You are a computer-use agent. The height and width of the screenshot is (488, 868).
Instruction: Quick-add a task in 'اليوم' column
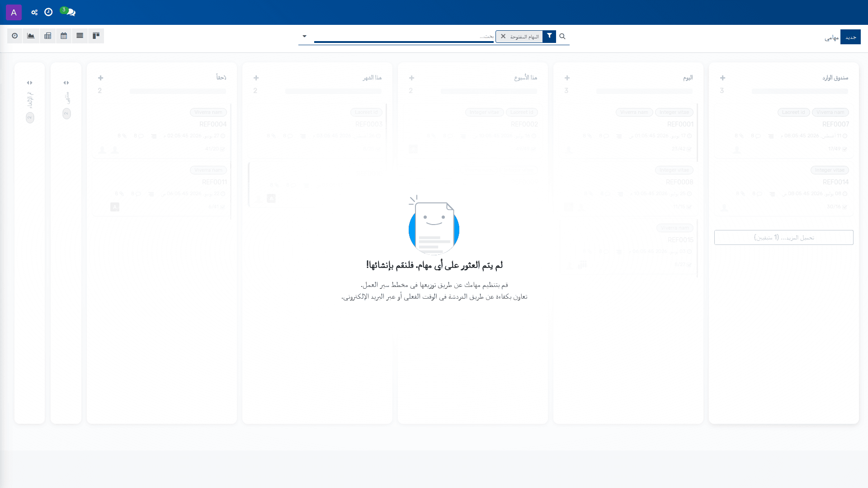567,78
